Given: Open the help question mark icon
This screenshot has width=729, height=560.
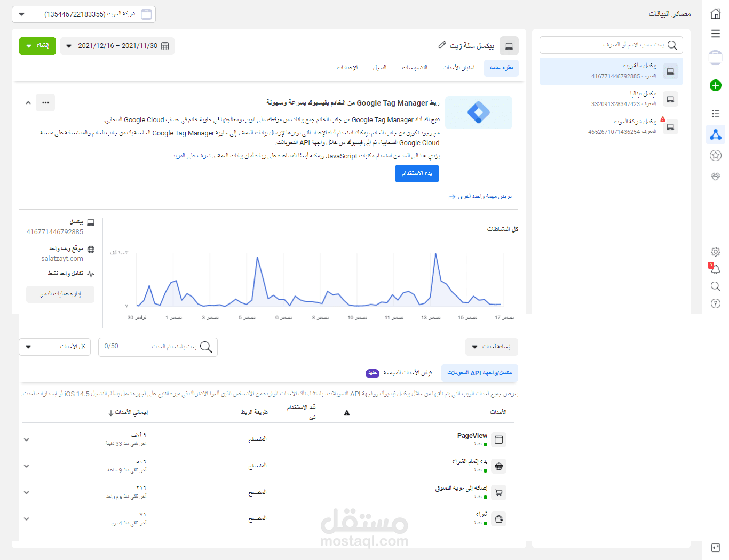Looking at the screenshot, I should tap(716, 303).
